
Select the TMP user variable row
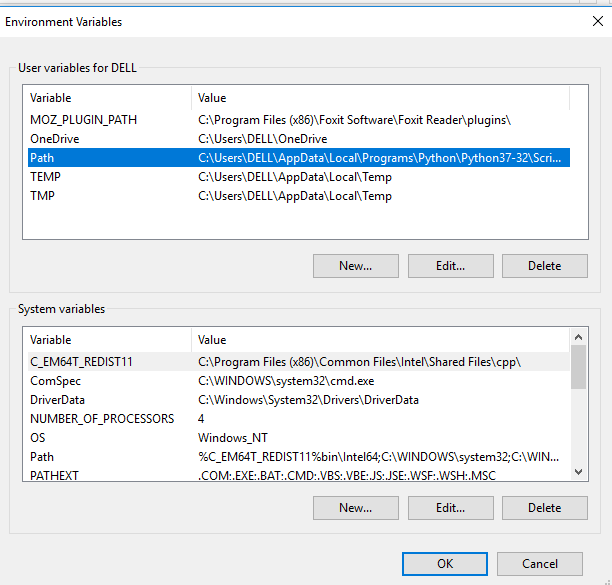[x=44, y=196]
